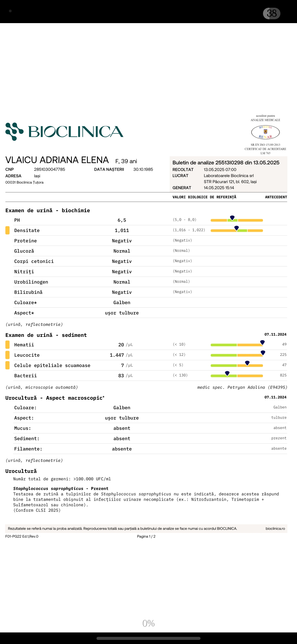Tap the Hematii antecedent value 49
Viewport: 297px width, 644px height.
click(x=284, y=344)
